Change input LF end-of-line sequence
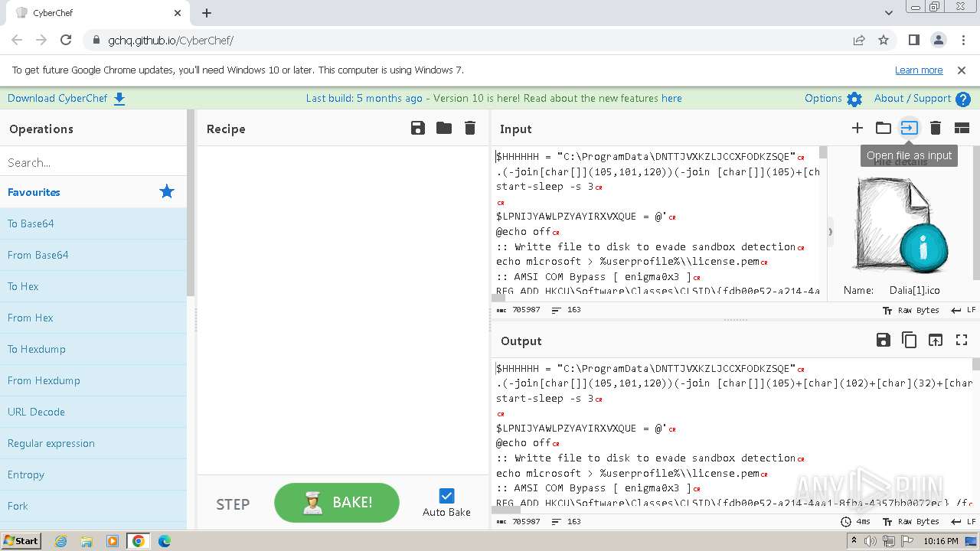 coord(963,310)
